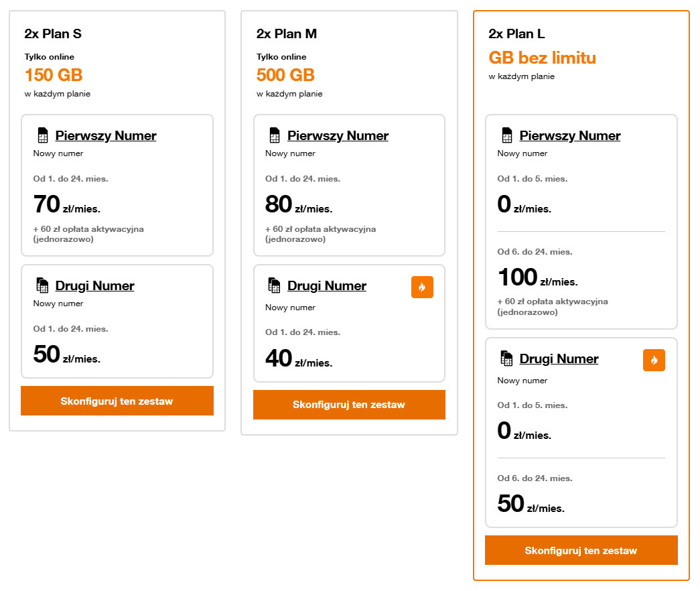
Task: Configure the 2x Plan M set
Action: coord(349,405)
